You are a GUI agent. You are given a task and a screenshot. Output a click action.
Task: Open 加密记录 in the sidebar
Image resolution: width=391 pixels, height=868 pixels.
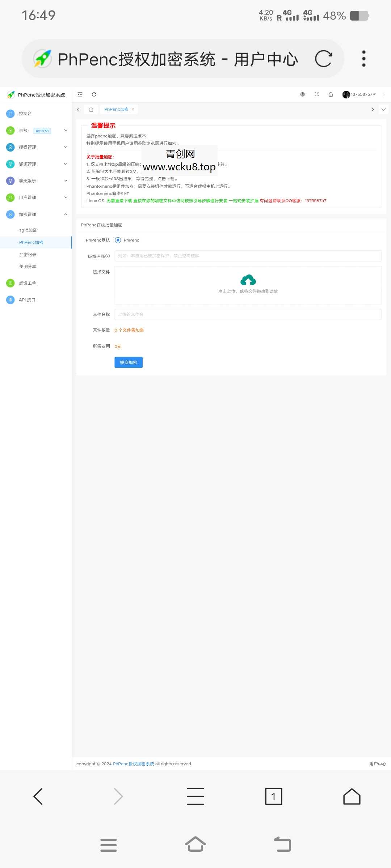[28, 255]
